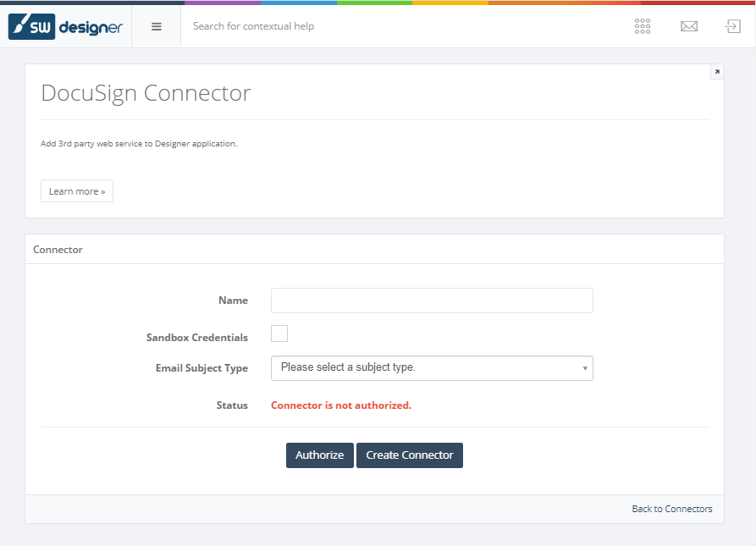Click the Email Subject Type label
This screenshot has height=546, width=756.
coord(201,368)
